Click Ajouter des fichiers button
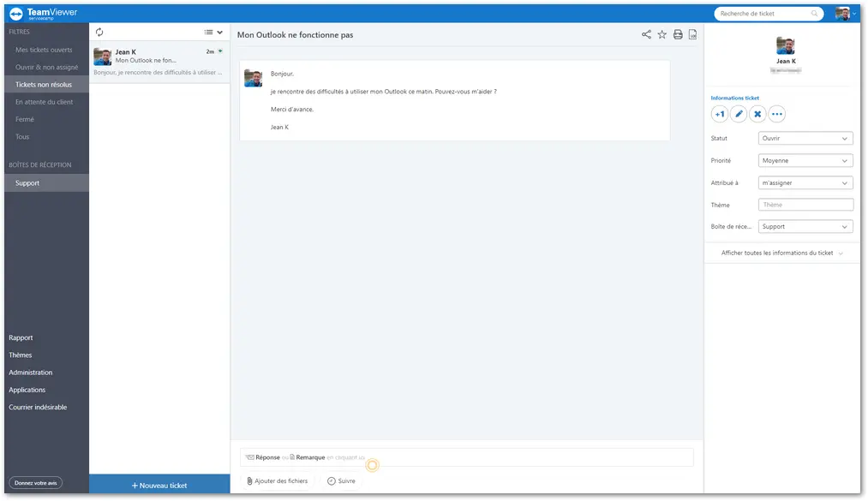 point(278,481)
